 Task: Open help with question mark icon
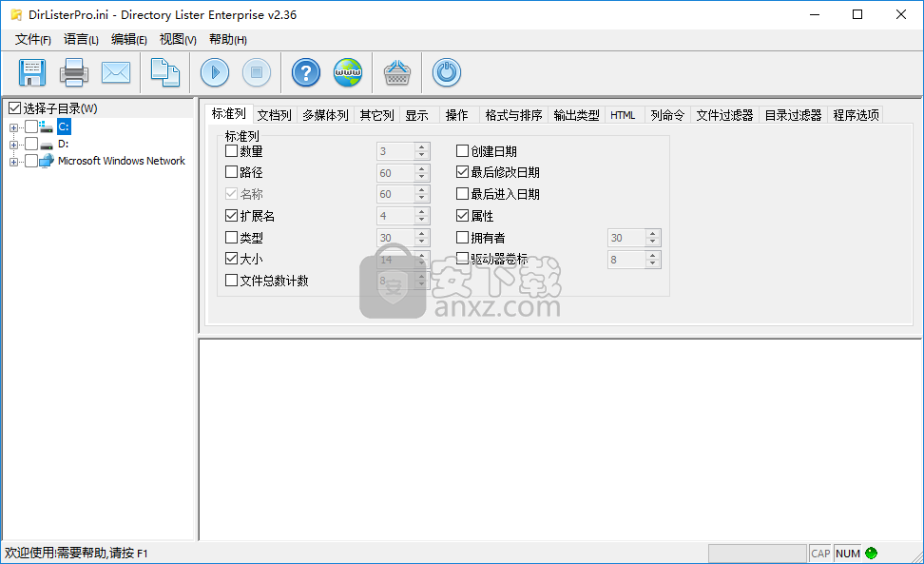pyautogui.click(x=305, y=72)
